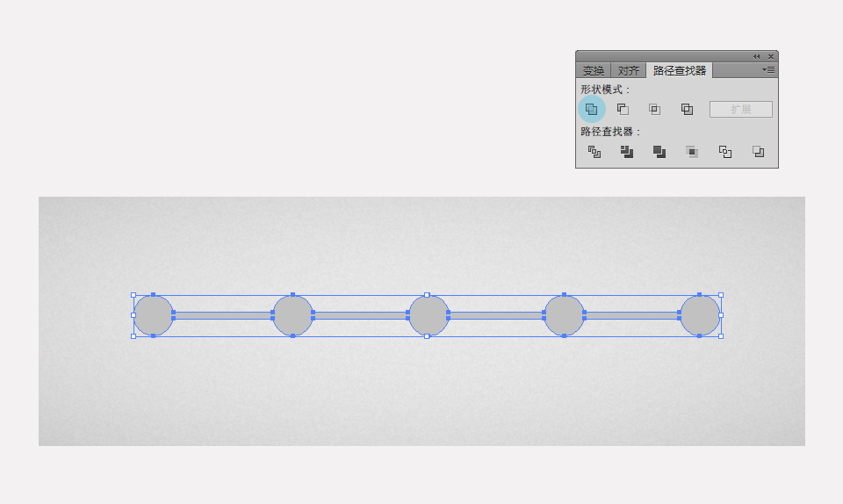Select the Merge pathfinder icon

659,152
